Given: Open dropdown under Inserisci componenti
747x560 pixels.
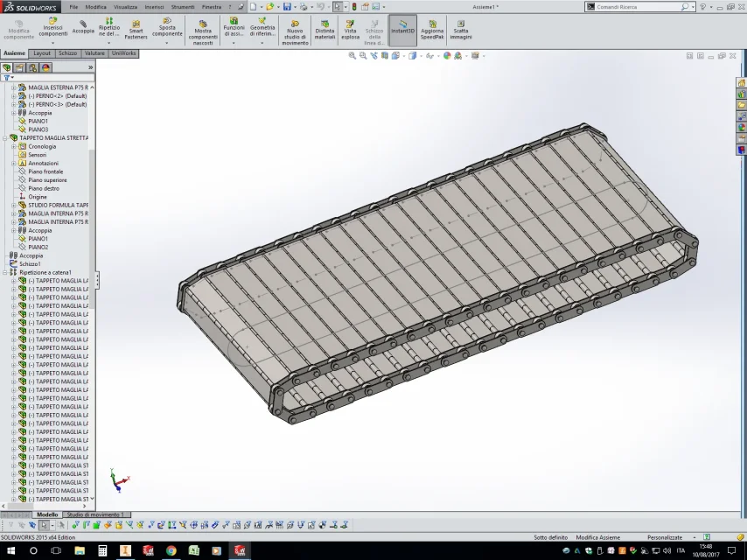Looking at the screenshot, I should (52, 43).
